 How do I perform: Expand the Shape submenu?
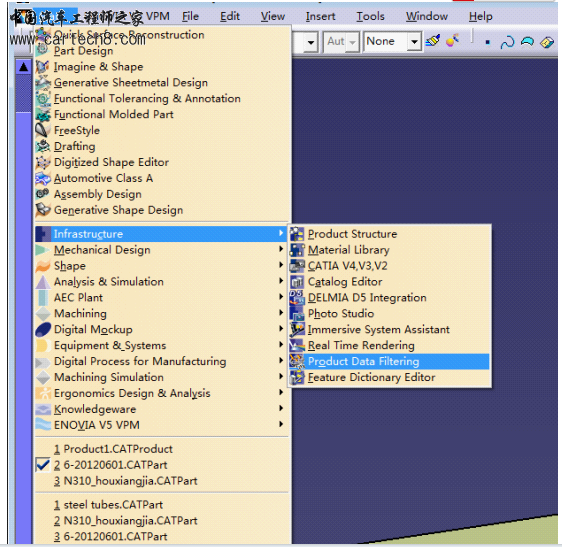point(161,266)
